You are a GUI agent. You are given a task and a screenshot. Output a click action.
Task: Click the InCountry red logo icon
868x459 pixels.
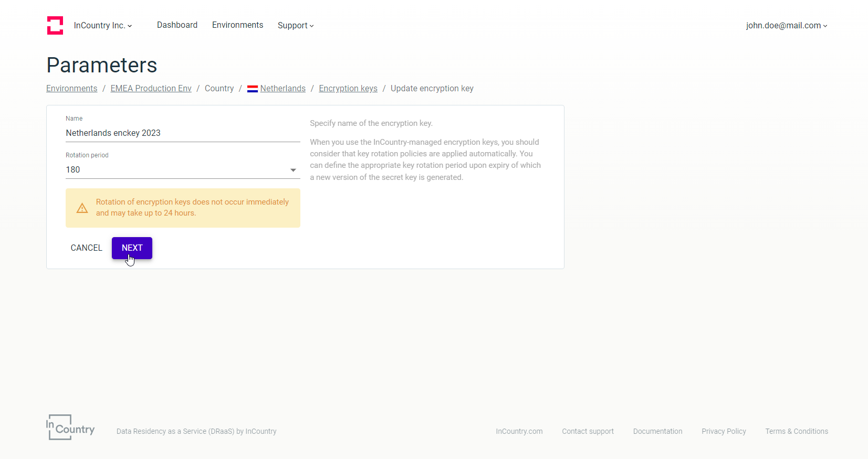click(55, 25)
